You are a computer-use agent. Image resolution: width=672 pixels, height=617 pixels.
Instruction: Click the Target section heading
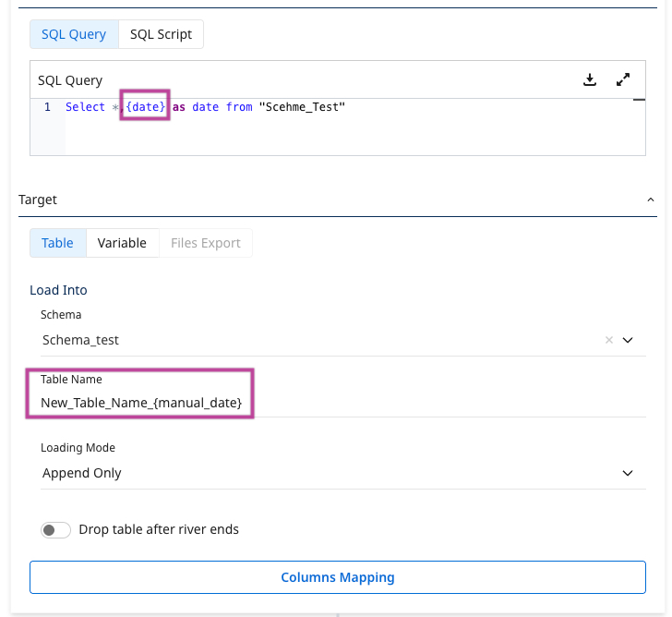(38, 200)
